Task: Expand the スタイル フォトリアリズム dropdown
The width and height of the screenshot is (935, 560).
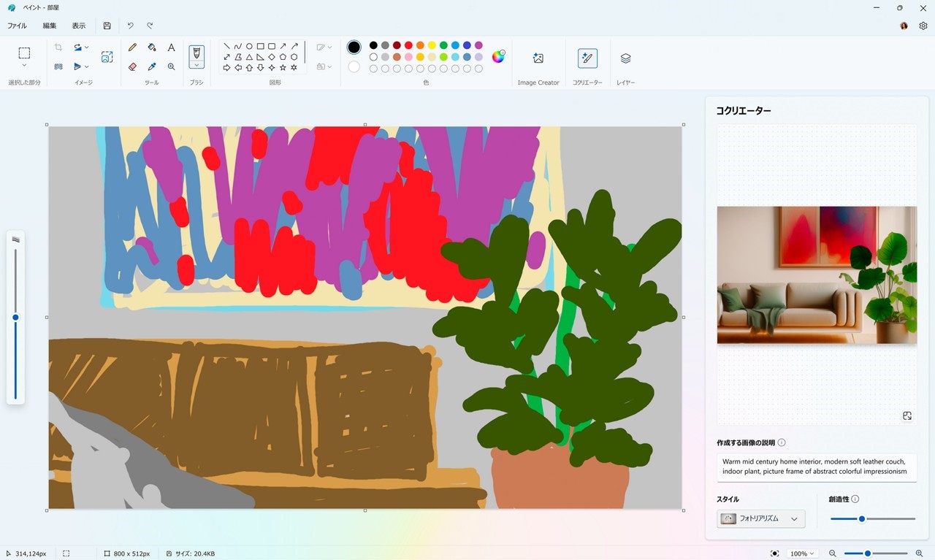Action: click(x=760, y=518)
